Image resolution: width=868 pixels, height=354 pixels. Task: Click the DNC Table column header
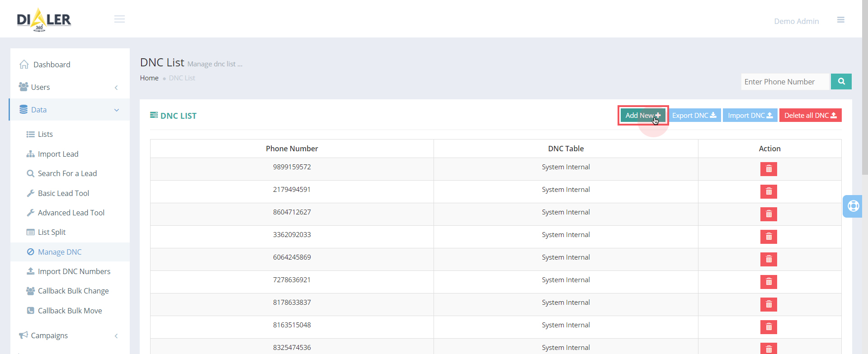pos(566,149)
